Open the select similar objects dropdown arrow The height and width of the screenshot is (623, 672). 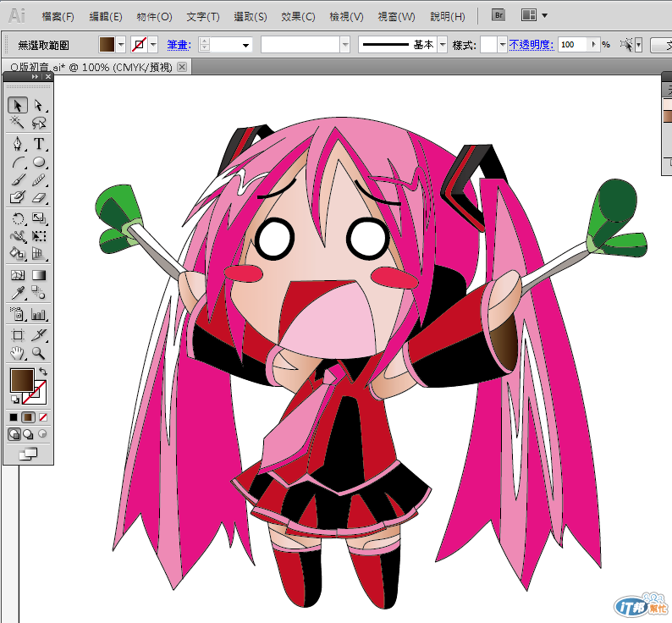coord(639,45)
